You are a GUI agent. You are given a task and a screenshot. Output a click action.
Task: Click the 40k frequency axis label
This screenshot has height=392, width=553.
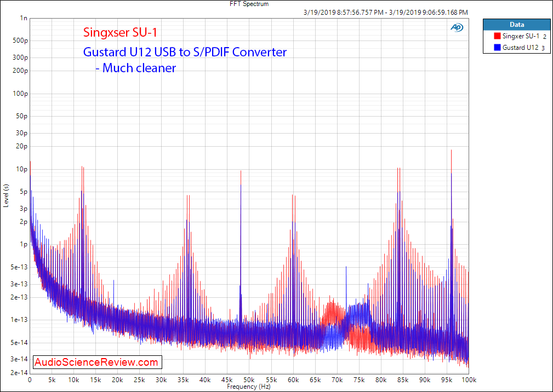[206, 380]
